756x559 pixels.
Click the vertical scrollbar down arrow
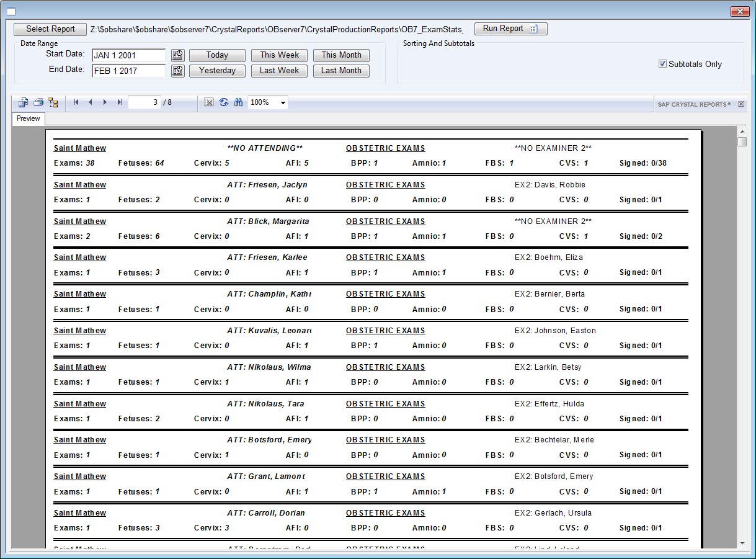point(742,543)
